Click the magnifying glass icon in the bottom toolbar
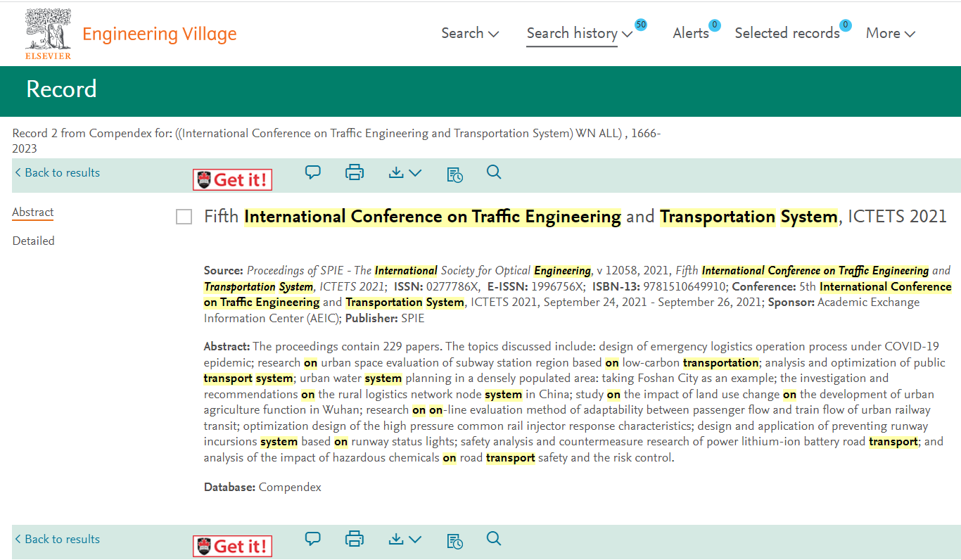Screen dimensions: 961x560 494,539
